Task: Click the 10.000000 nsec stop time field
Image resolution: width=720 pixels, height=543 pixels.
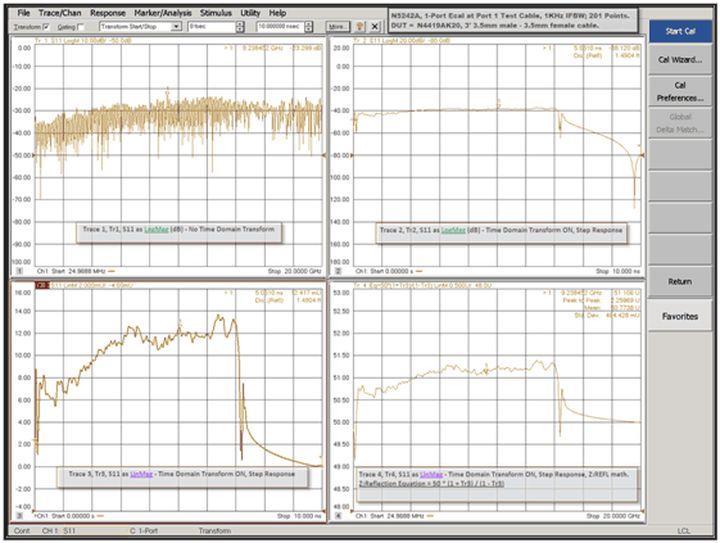Action: [x=280, y=27]
